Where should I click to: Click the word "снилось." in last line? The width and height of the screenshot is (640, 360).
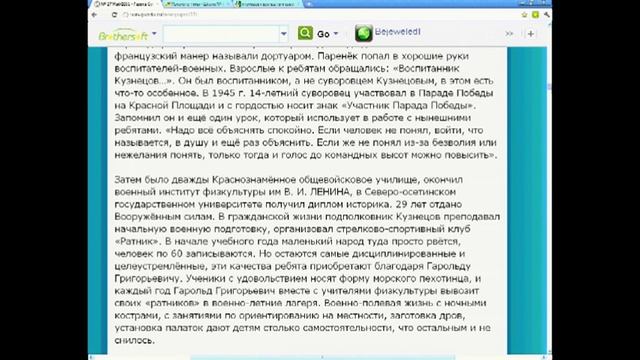135,340
